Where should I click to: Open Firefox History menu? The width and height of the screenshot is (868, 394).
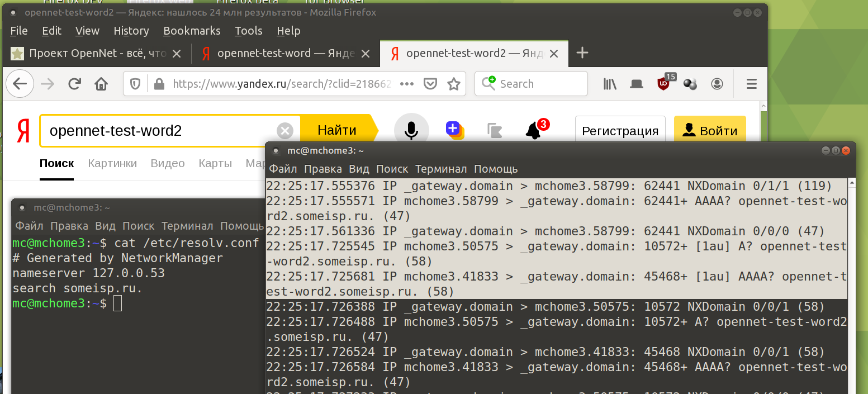pos(131,31)
